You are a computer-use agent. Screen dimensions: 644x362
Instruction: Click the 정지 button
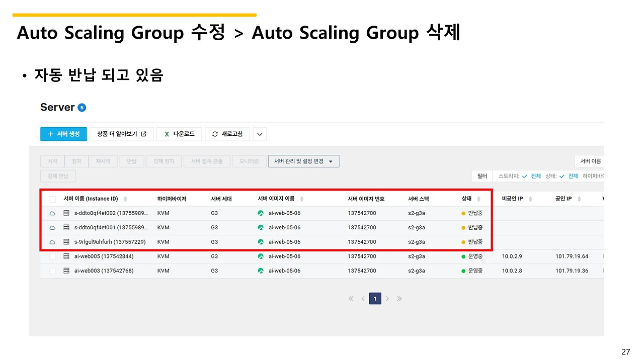[76, 161]
